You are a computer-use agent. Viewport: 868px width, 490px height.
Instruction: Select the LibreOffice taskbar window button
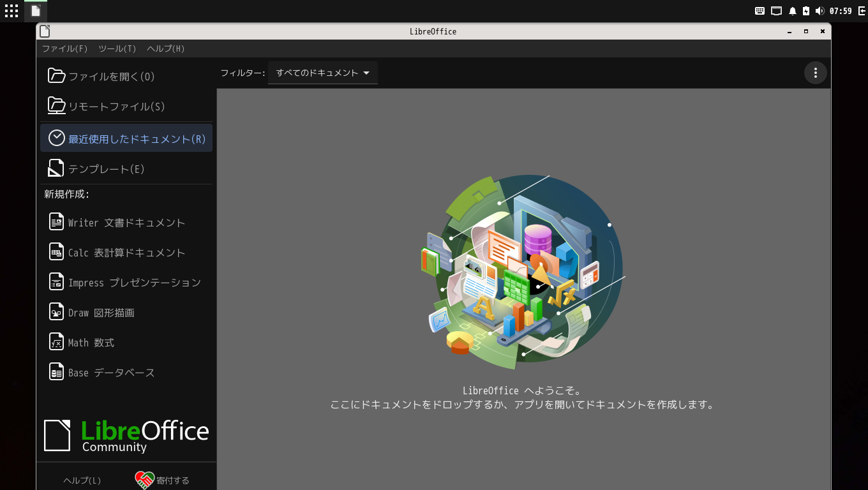click(x=36, y=11)
